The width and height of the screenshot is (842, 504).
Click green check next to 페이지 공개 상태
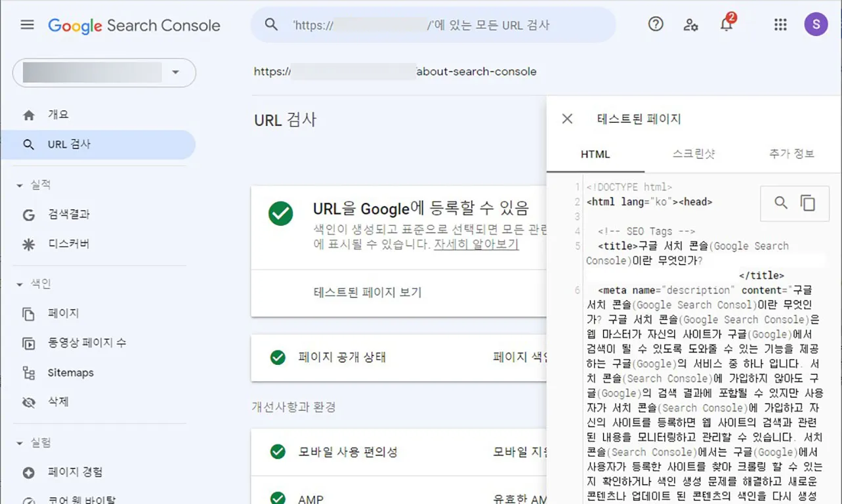[278, 357]
